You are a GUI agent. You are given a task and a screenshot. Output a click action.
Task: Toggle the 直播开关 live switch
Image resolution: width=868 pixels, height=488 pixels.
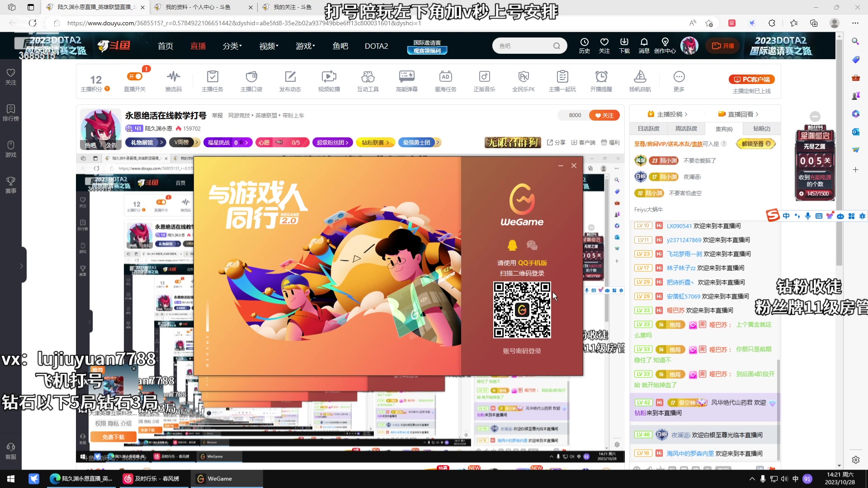point(135,76)
